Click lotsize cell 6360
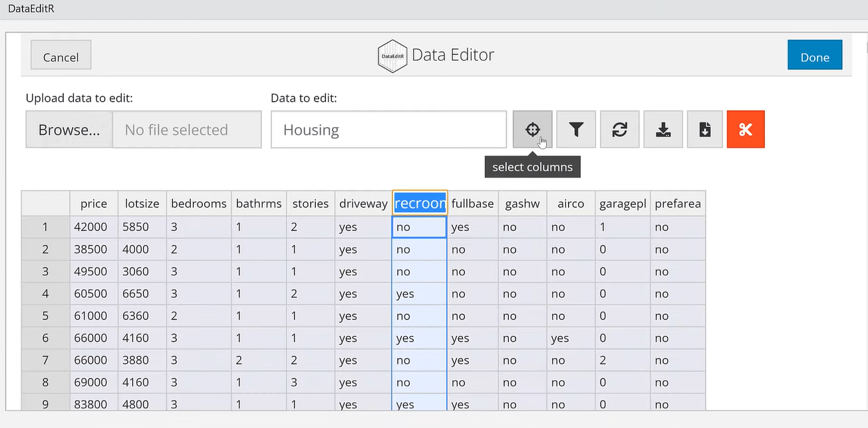868x428 pixels. click(142, 316)
